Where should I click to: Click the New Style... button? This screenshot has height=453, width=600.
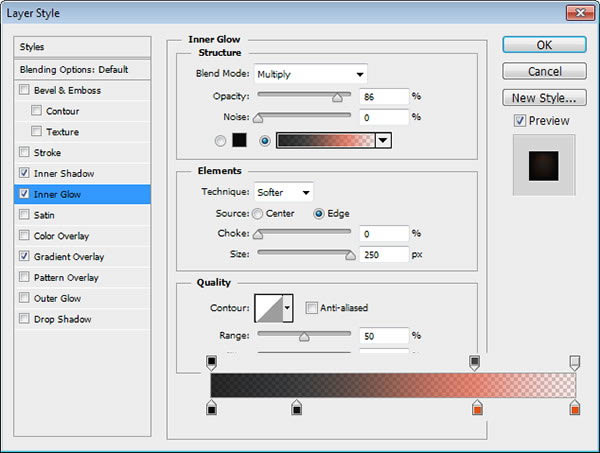(x=544, y=98)
